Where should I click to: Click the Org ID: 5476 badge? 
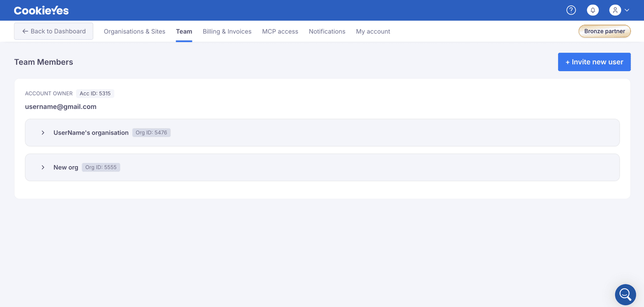(152, 132)
